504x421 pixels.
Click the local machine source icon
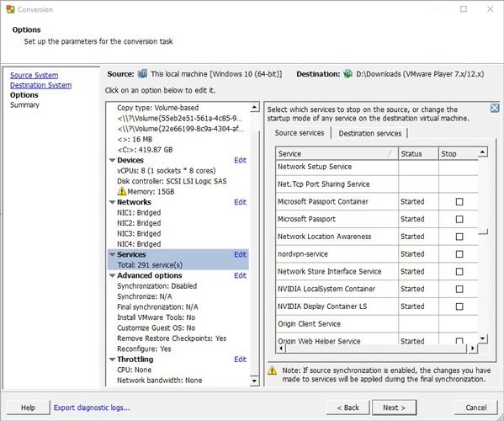[142, 73]
